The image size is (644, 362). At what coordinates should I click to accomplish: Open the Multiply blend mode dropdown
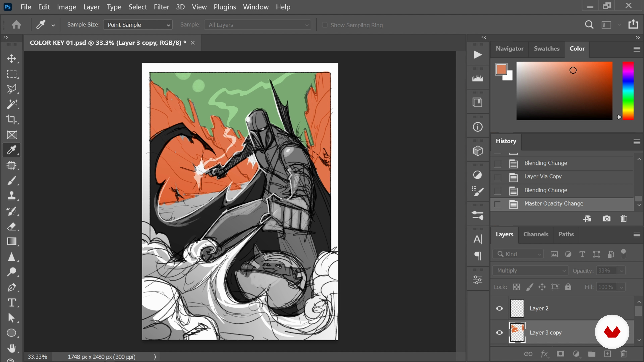[530, 270]
